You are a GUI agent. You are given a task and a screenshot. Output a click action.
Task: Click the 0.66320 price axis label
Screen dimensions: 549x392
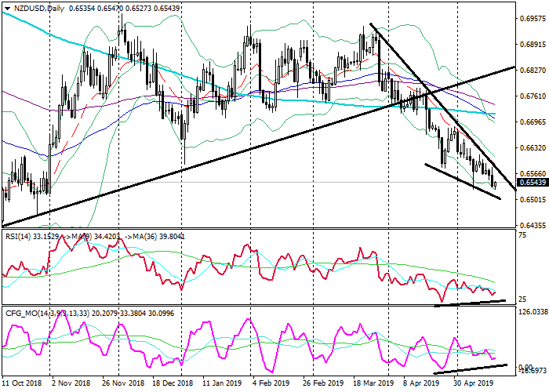pyautogui.click(x=532, y=148)
